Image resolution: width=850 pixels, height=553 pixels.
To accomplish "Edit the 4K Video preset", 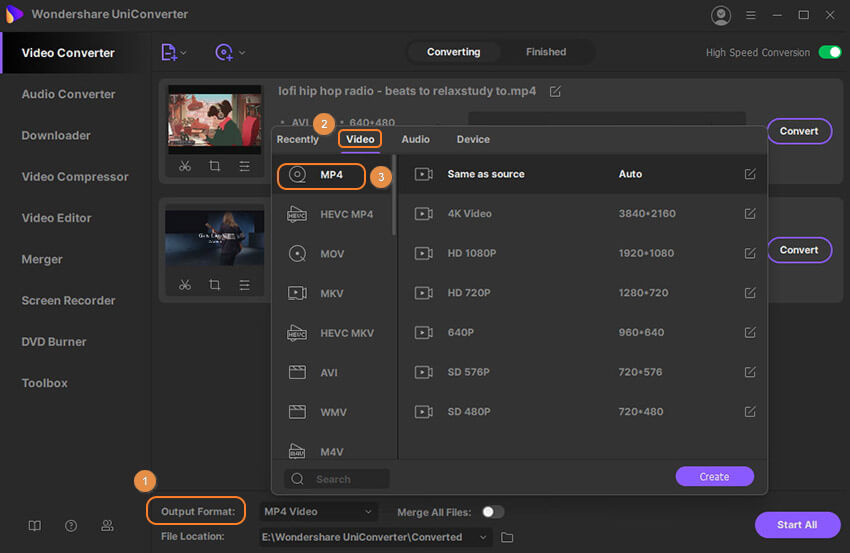I will (x=750, y=214).
